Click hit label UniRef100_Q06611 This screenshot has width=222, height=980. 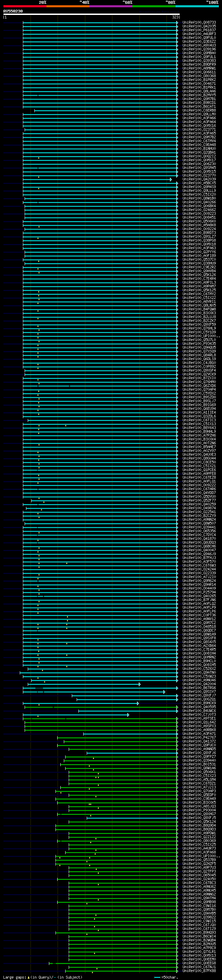pyautogui.click(x=199, y=72)
